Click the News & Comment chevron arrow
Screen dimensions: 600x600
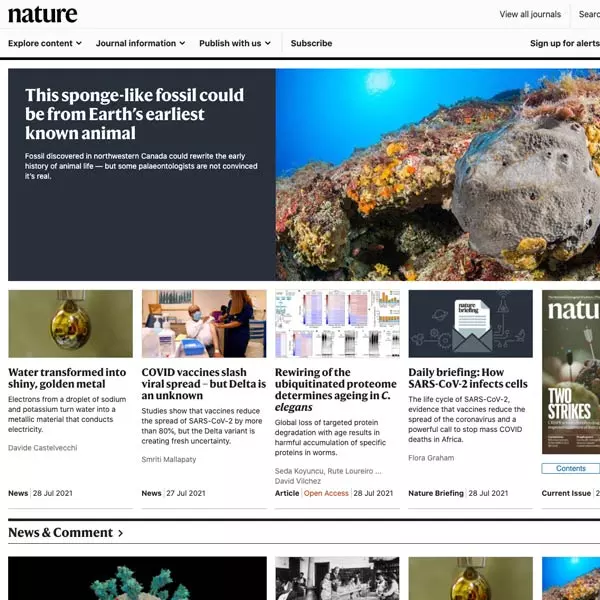120,533
